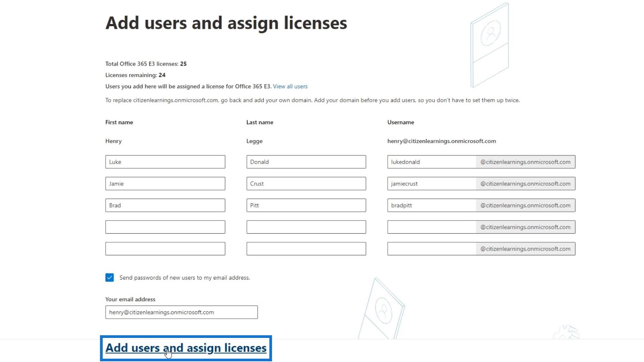Viewport: 644px width, 362px height.
Task: Edit the jamiecrust username field
Action: 432,184
